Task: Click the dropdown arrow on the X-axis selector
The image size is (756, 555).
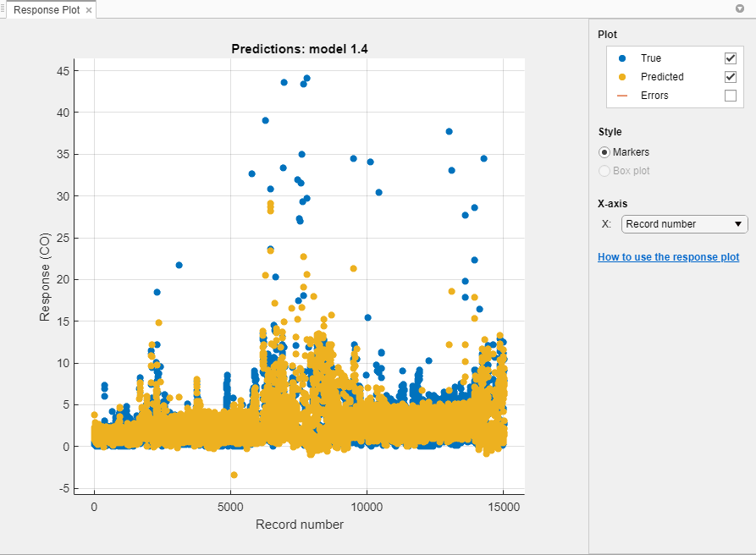Action: [738, 224]
